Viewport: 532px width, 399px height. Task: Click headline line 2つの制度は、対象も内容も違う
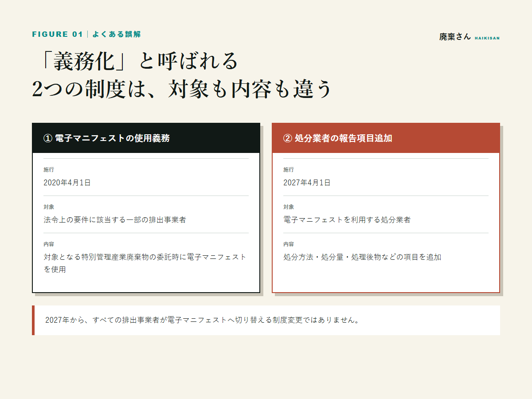click(182, 89)
